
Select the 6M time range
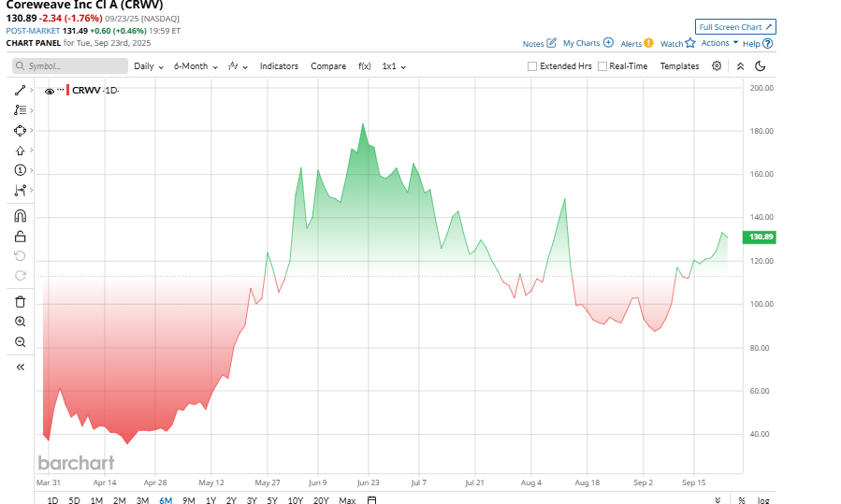coord(166,499)
